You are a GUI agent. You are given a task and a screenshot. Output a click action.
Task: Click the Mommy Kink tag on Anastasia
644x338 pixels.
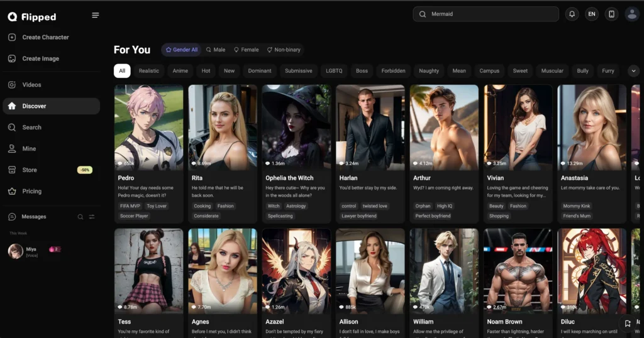click(x=577, y=206)
